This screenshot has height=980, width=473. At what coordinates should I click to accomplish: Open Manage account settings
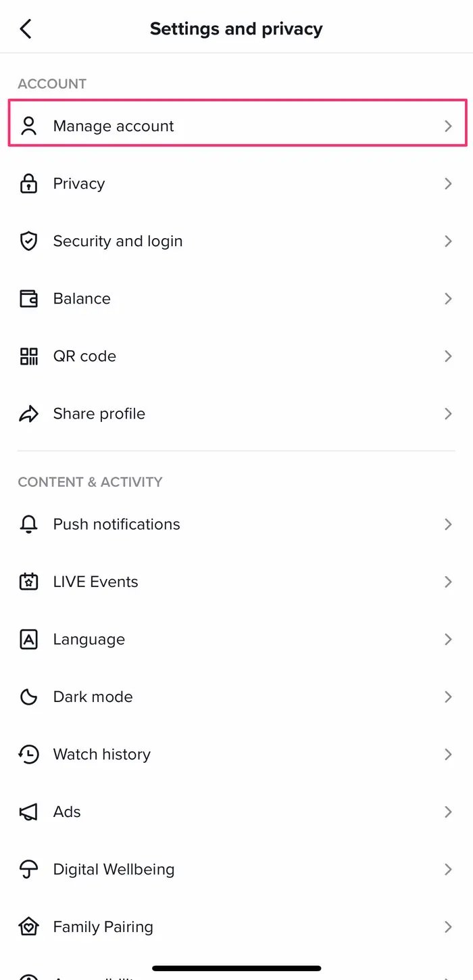click(236, 126)
